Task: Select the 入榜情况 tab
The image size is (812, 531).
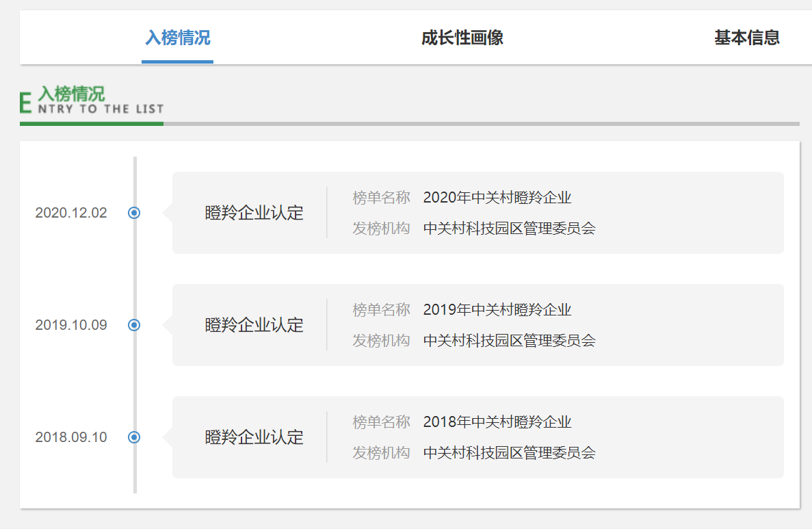Action: pyautogui.click(x=176, y=38)
